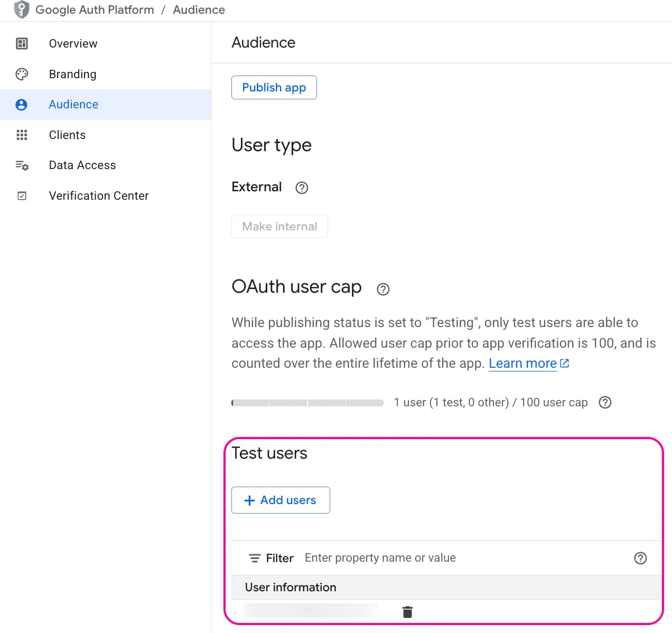The width and height of the screenshot is (672, 633).
Task: Select Data Access in the sidebar
Action: click(82, 165)
